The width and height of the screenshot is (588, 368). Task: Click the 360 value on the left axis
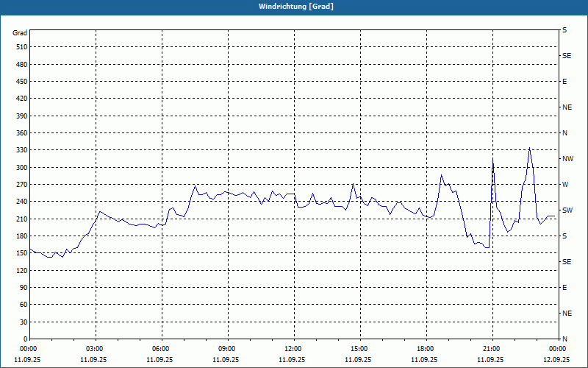[22, 133]
